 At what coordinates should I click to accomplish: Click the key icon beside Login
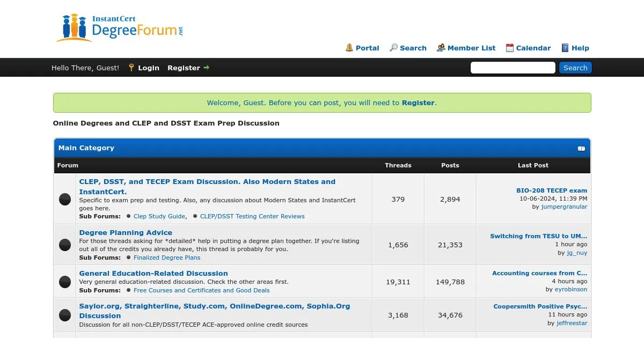[131, 68]
